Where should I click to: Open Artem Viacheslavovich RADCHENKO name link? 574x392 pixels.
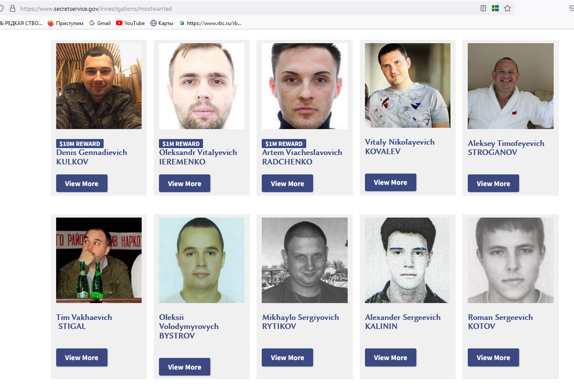[302, 157]
